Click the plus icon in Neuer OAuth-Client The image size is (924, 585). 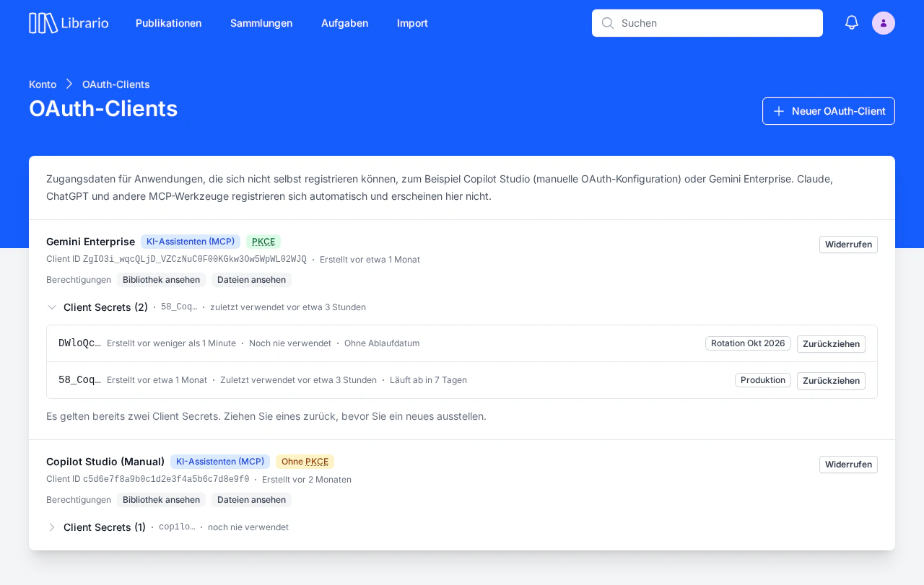click(x=779, y=111)
